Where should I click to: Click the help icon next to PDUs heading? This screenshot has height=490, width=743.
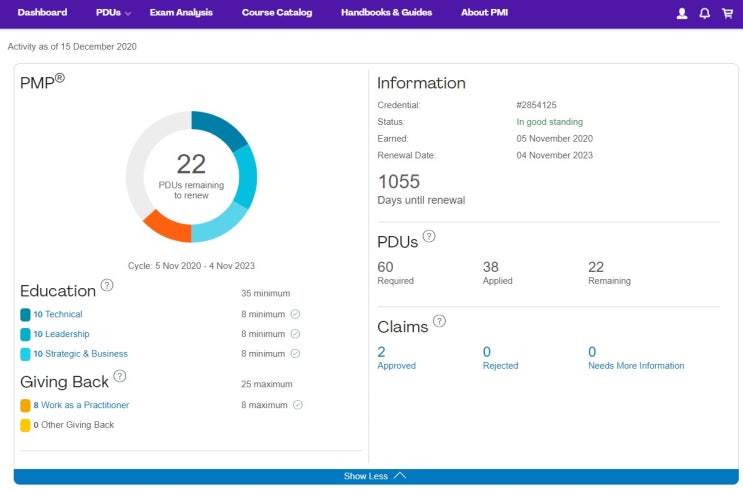429,236
